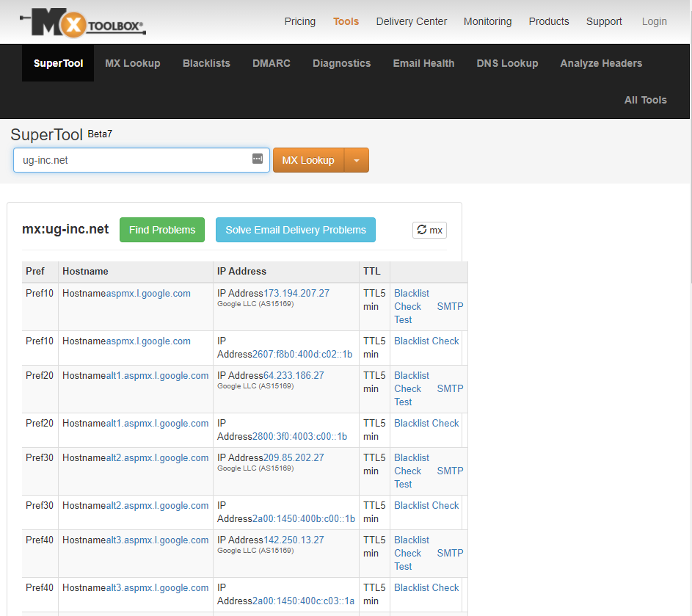Click IP address 142.250.13.27

(294, 540)
